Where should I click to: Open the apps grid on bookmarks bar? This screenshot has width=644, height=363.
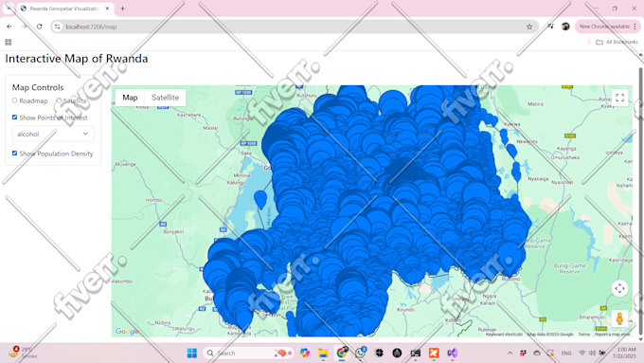pos(9,42)
